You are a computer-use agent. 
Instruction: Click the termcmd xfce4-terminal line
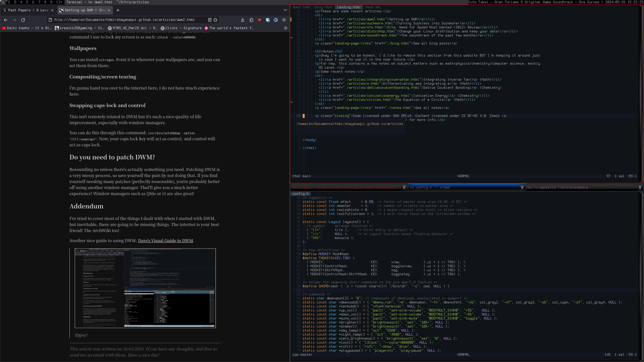click(x=361, y=306)
